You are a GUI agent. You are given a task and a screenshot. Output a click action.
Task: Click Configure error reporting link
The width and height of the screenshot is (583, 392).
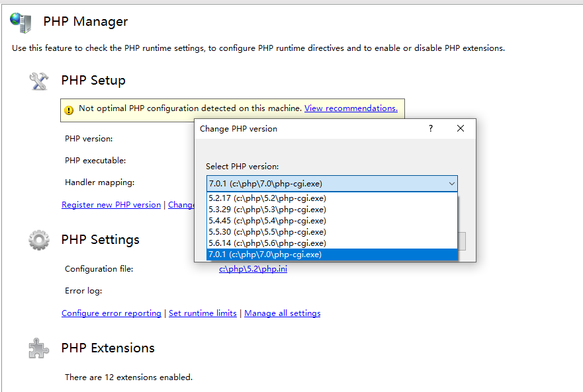pos(111,313)
